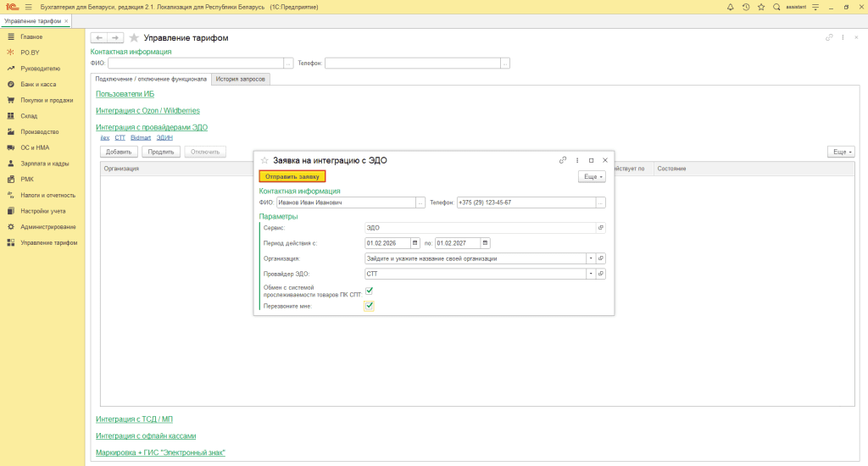Copy link icon in dialog title bar
Screen dimensions: 868x466
[x=563, y=160]
